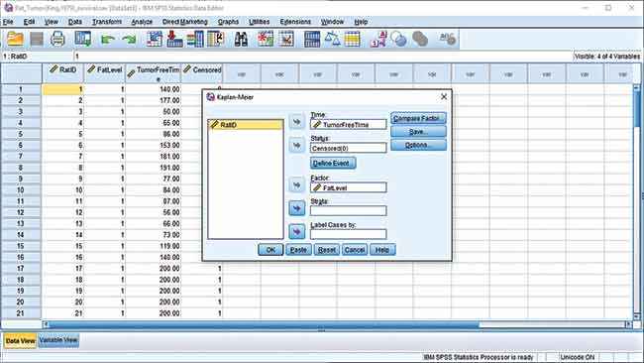Click the Define Event button

tap(333, 164)
